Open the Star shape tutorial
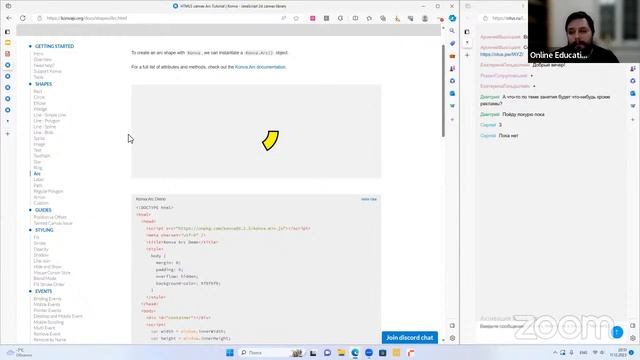Image resolution: width=640 pixels, height=360 pixels. (x=37, y=162)
